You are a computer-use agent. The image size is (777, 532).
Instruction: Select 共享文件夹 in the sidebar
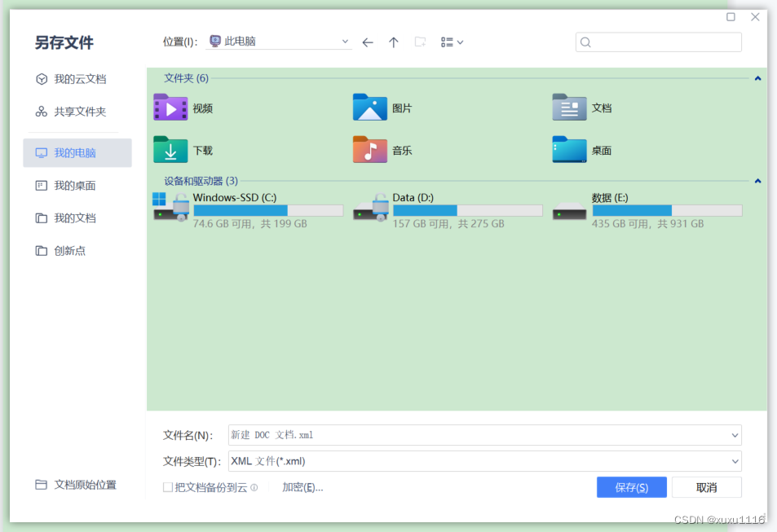[x=77, y=112]
